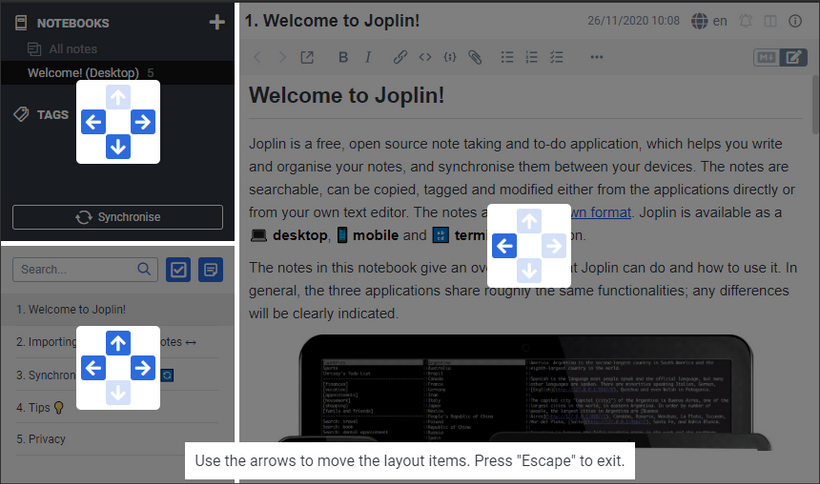This screenshot has height=484, width=820.
Task: Insert a bulleted list
Action: click(x=507, y=57)
